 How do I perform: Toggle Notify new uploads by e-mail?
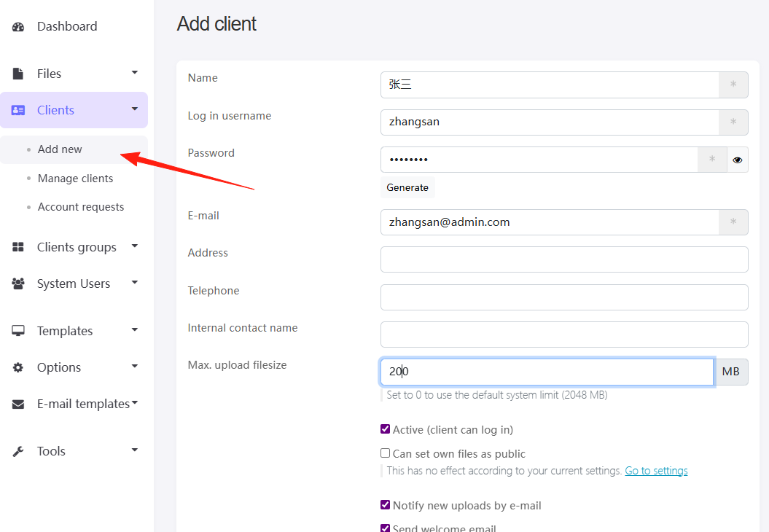(x=386, y=505)
